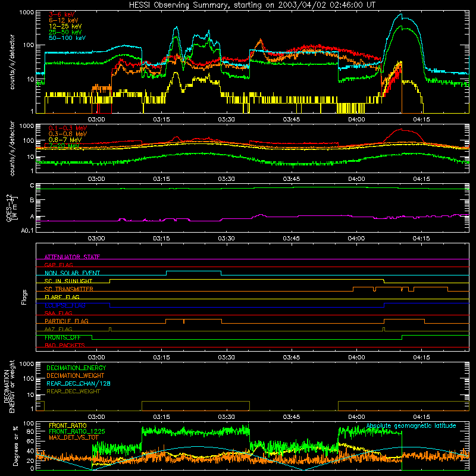Image resolution: width=476 pixels, height=476 pixels.
Task: Click counts/s/detector axis title of MeV panel
Action: (x=12, y=148)
